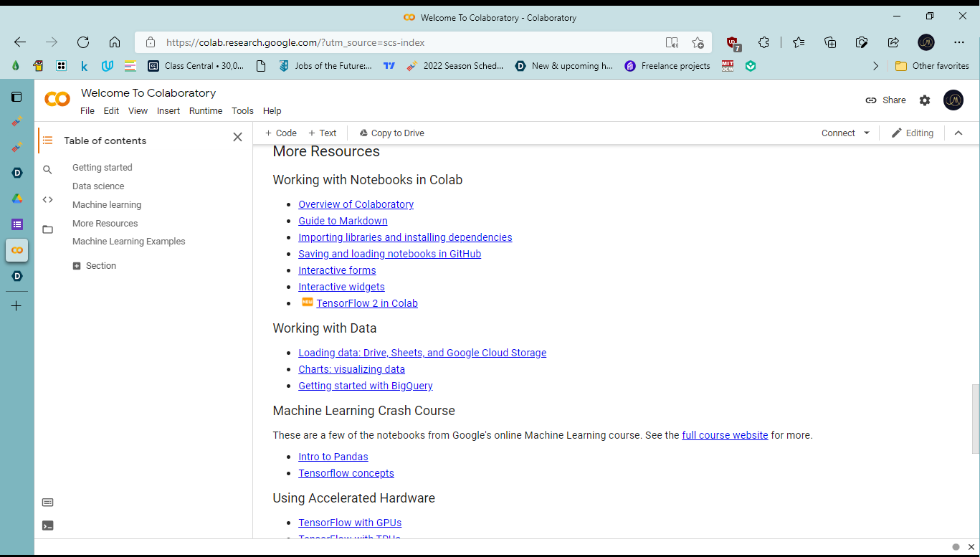
Task: Open the Other favorites folder
Action: 932,66
